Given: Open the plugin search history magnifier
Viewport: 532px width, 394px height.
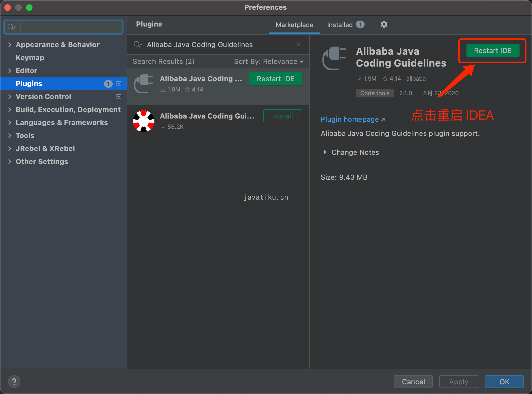Looking at the screenshot, I should click(x=138, y=44).
